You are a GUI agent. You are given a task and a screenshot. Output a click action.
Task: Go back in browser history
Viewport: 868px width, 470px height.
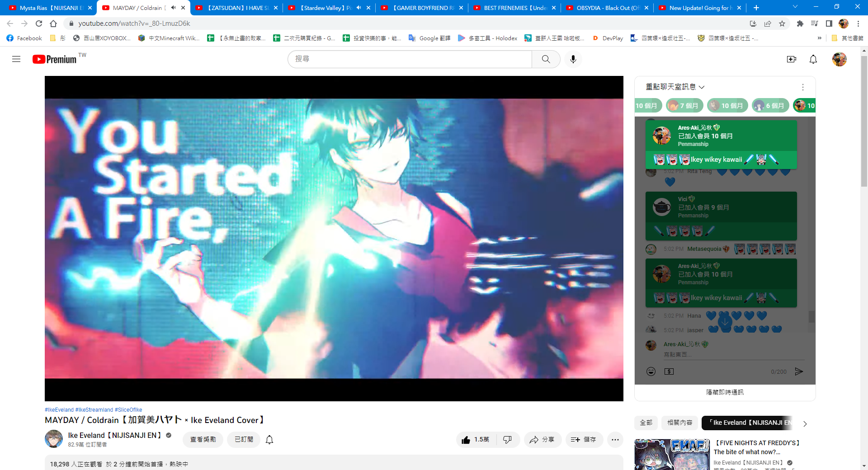pyautogui.click(x=10, y=23)
